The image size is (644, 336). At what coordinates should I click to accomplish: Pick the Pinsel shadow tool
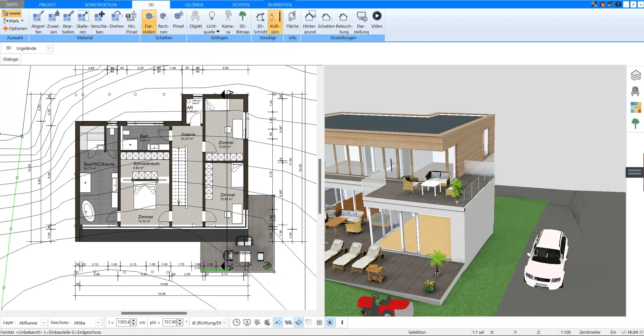[x=178, y=20]
